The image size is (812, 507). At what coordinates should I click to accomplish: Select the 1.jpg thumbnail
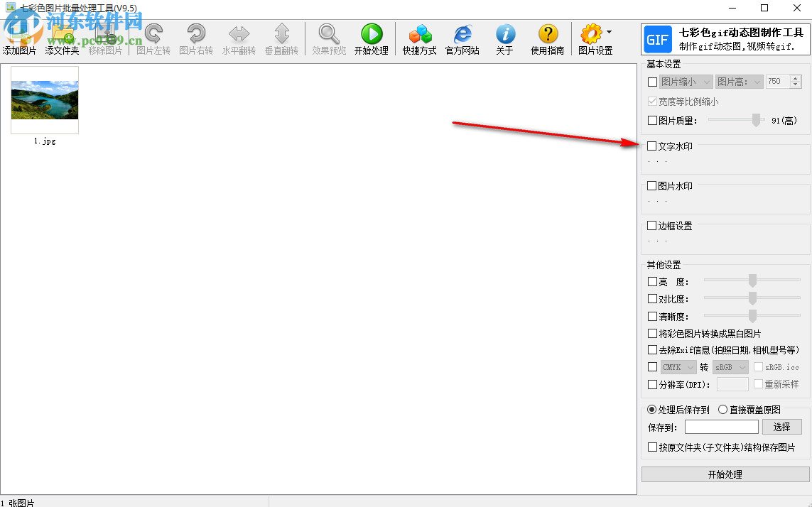click(x=45, y=100)
